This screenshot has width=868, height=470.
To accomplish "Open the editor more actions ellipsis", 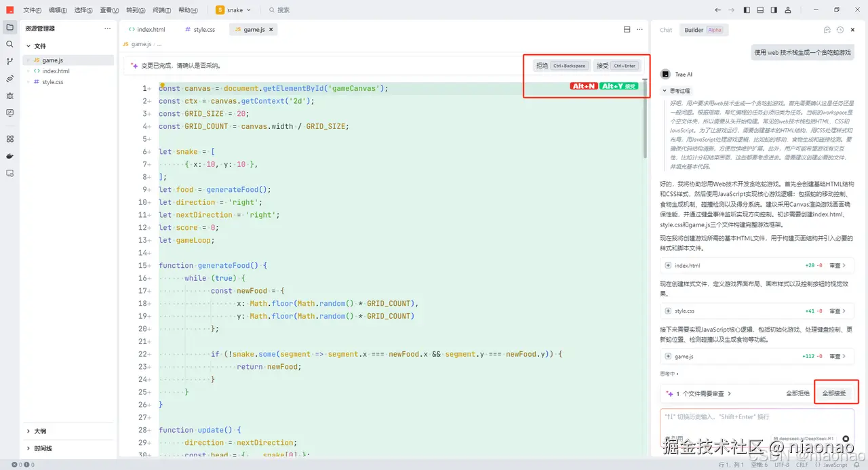I will [639, 29].
